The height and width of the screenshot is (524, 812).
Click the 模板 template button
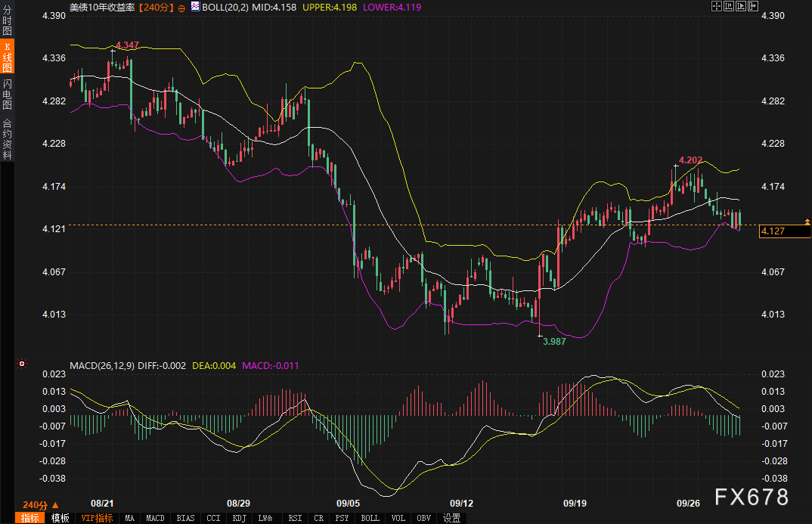60,518
